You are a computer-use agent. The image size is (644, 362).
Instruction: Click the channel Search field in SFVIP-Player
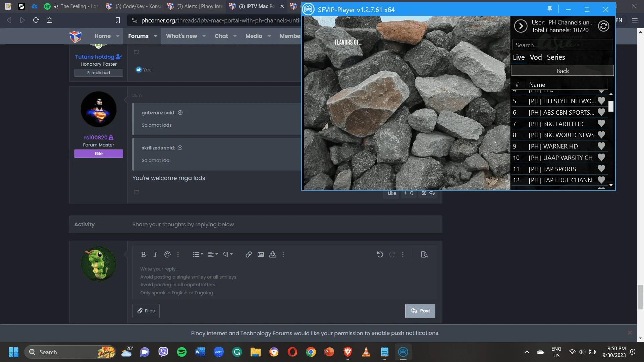(562, 45)
